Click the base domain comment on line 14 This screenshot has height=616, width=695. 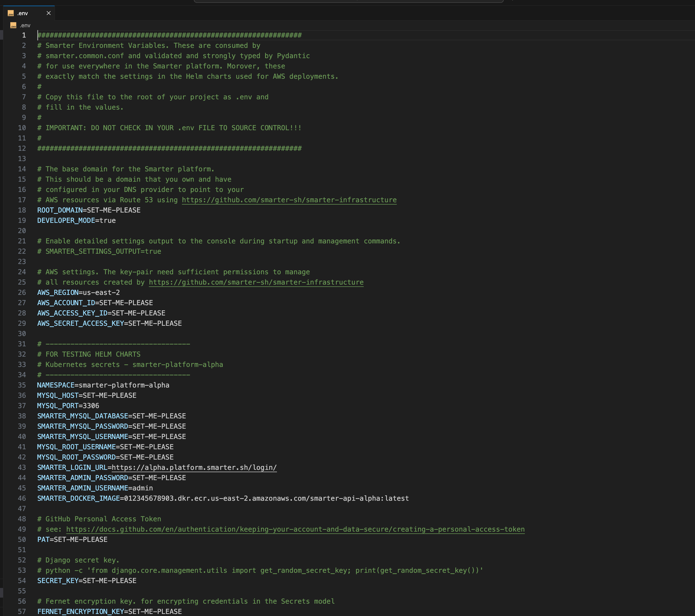[x=126, y=169]
